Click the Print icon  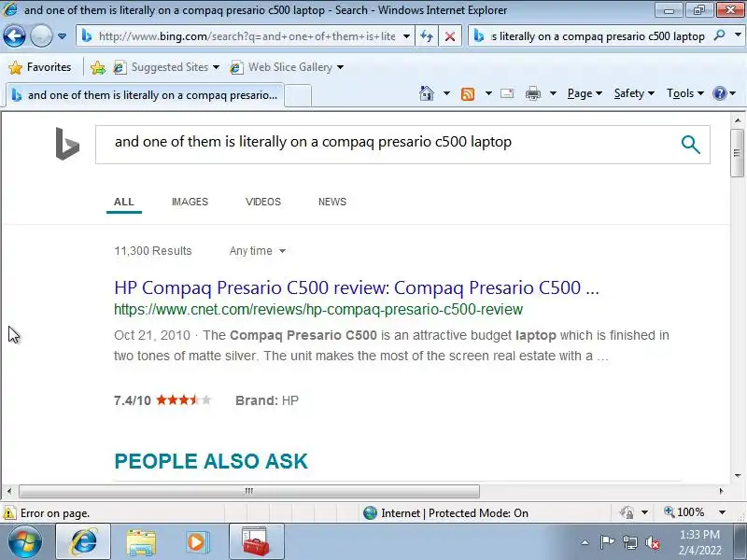coord(532,94)
